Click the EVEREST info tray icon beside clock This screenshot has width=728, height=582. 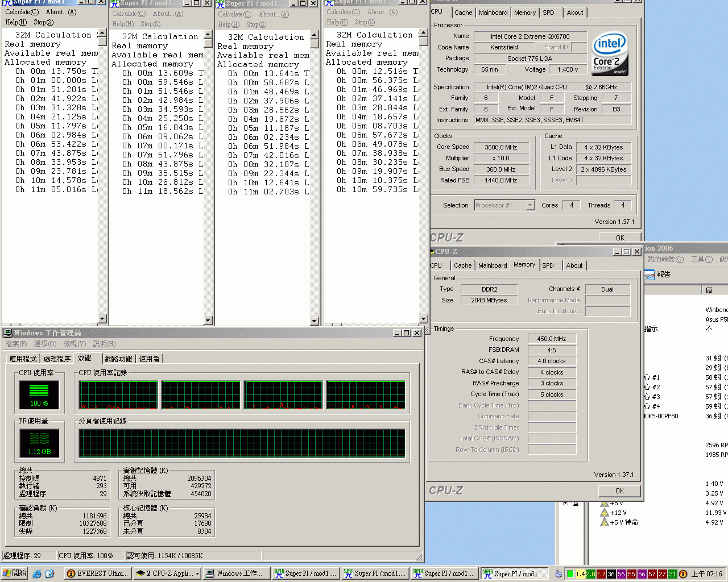[683, 574]
